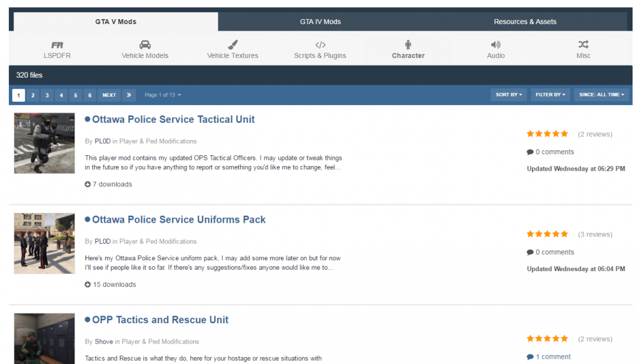Viewport: 637px width, 364px height.
Task: Open OPP Tactics and Rescue Unit
Action: click(x=160, y=319)
